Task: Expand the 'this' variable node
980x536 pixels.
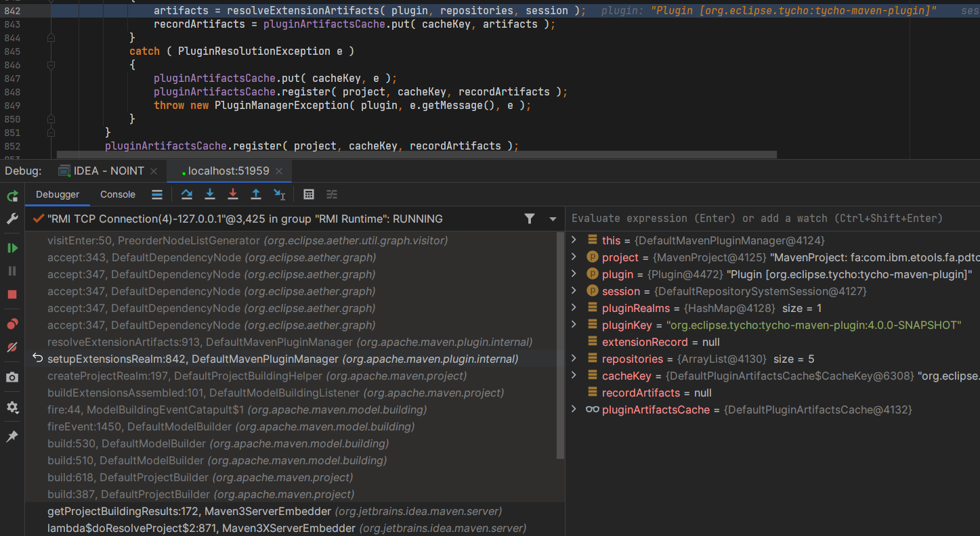Action: (x=574, y=240)
